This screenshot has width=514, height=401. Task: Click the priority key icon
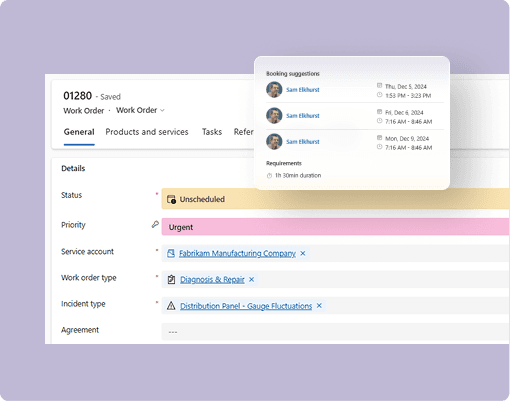[155, 224]
